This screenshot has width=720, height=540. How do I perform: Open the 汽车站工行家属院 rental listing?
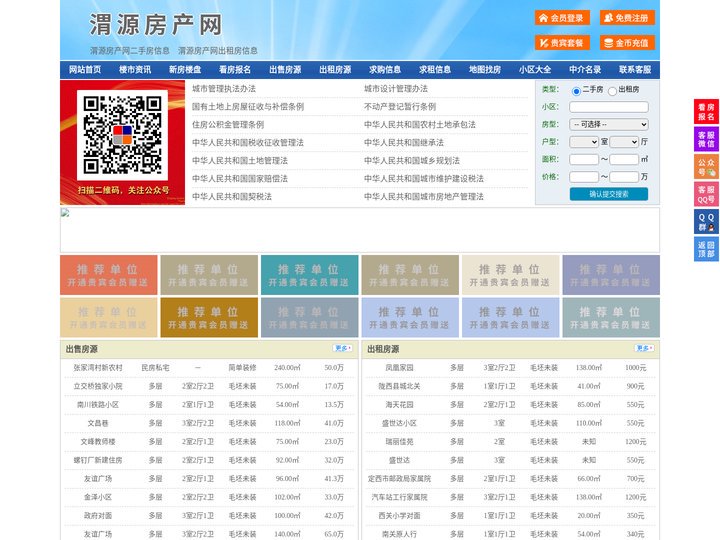tap(399, 497)
